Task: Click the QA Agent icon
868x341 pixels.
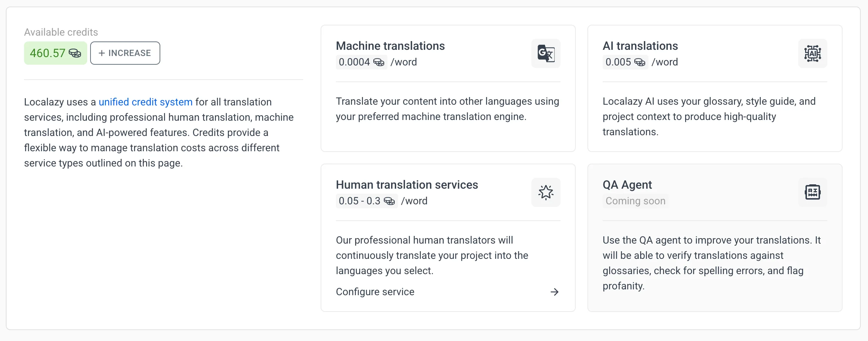Action: [812, 192]
